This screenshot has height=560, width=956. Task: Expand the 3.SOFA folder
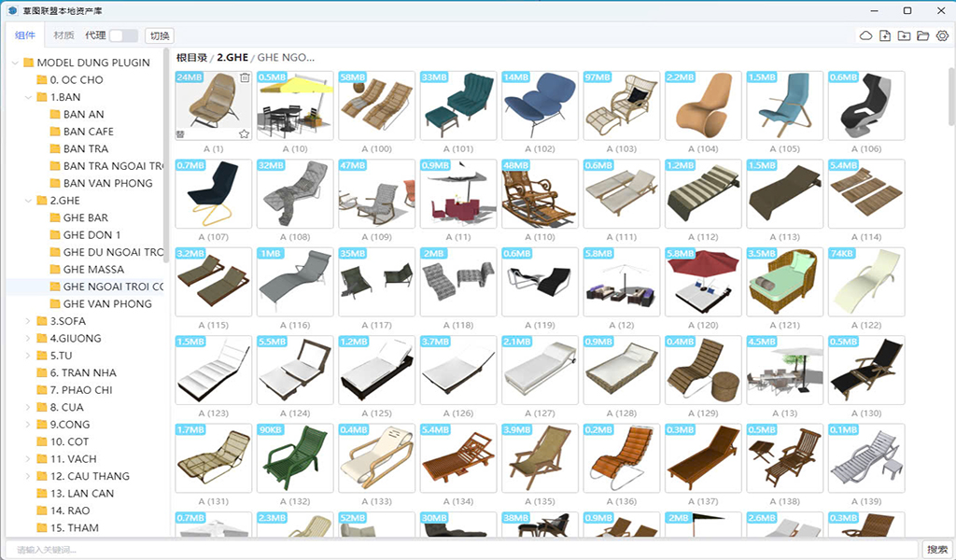point(28,321)
